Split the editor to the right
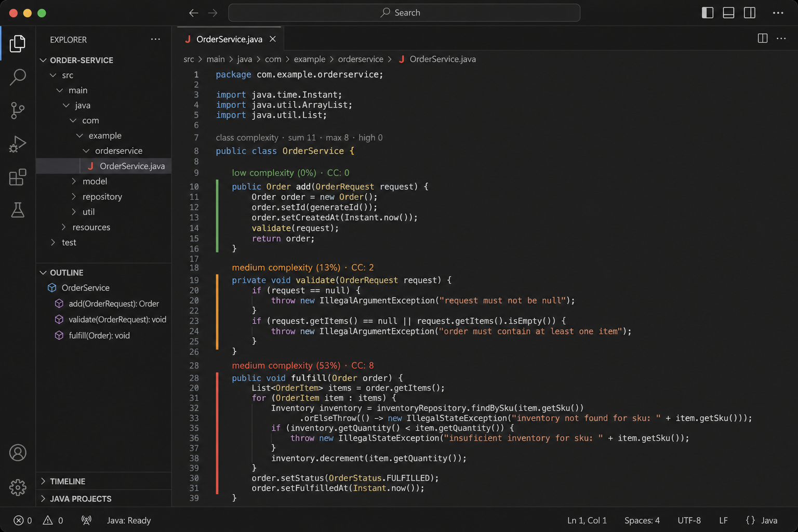The image size is (798, 532). tap(763, 38)
